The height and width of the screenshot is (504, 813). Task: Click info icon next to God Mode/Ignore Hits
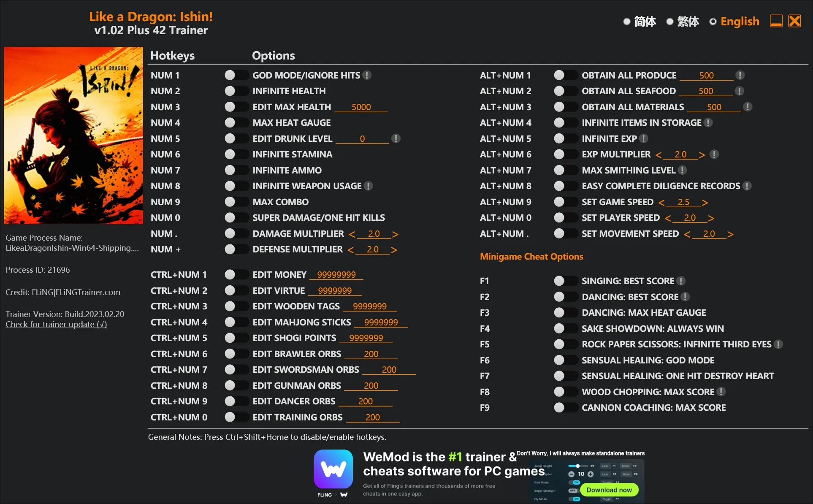pyautogui.click(x=367, y=75)
